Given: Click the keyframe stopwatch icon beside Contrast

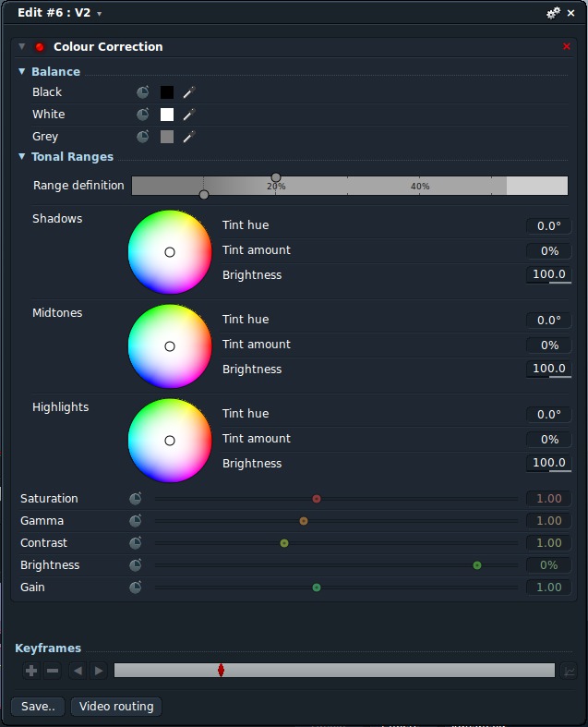Looking at the screenshot, I should (136, 543).
